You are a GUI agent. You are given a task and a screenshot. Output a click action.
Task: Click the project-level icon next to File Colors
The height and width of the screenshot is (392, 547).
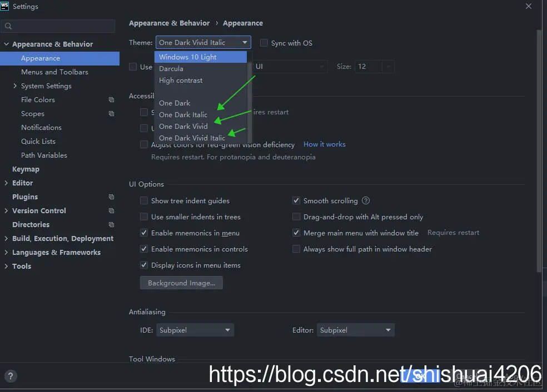pos(111,99)
